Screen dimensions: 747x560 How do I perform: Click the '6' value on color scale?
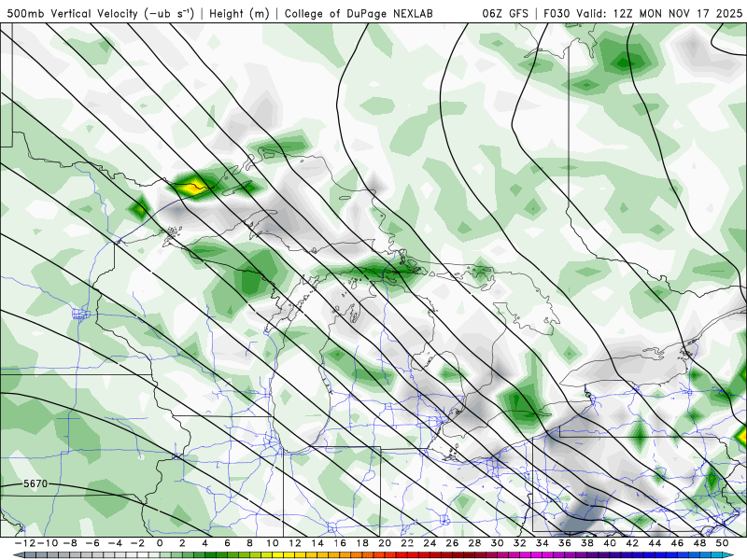227,543
